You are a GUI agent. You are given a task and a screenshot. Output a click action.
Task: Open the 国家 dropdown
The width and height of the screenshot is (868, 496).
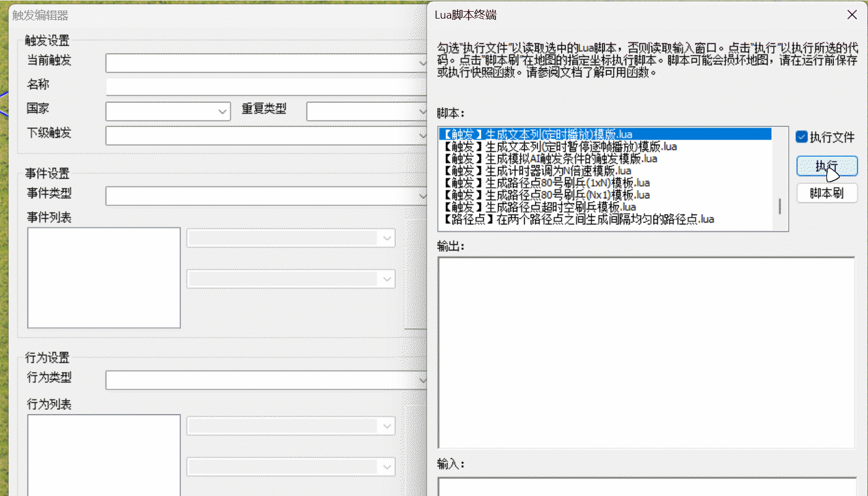pyautogui.click(x=168, y=112)
